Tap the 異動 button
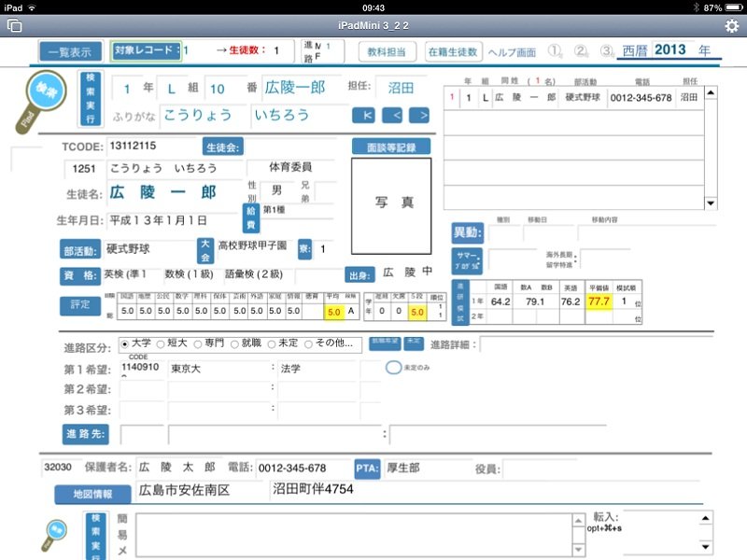747x560 pixels. click(x=468, y=232)
